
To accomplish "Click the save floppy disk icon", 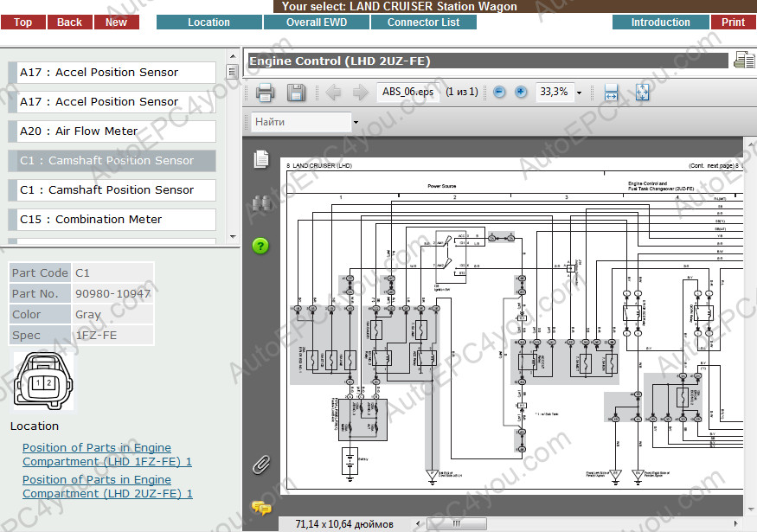I will pos(296,93).
